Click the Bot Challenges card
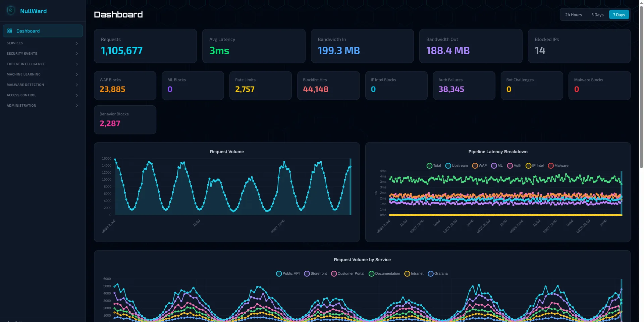The height and width of the screenshot is (322, 644). [x=532, y=86]
